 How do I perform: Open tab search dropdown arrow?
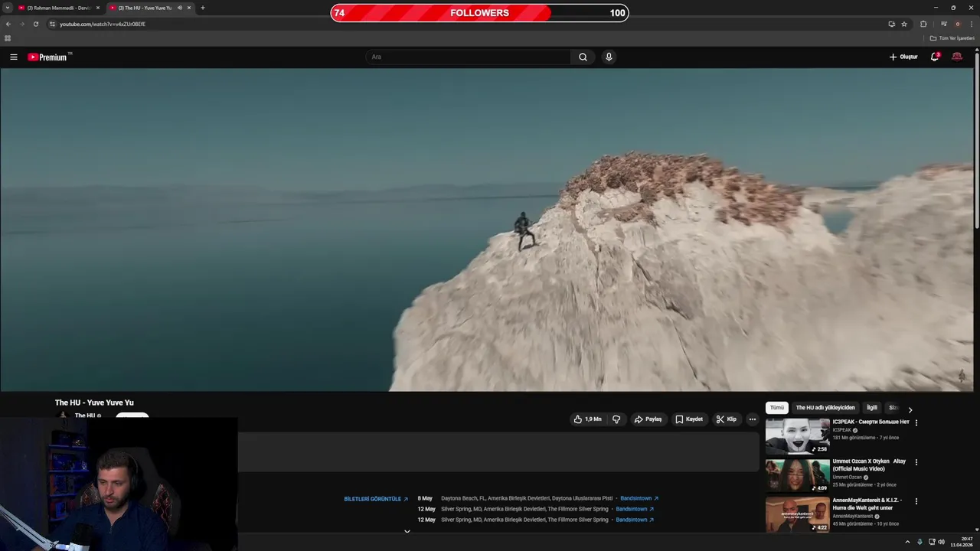(x=8, y=8)
